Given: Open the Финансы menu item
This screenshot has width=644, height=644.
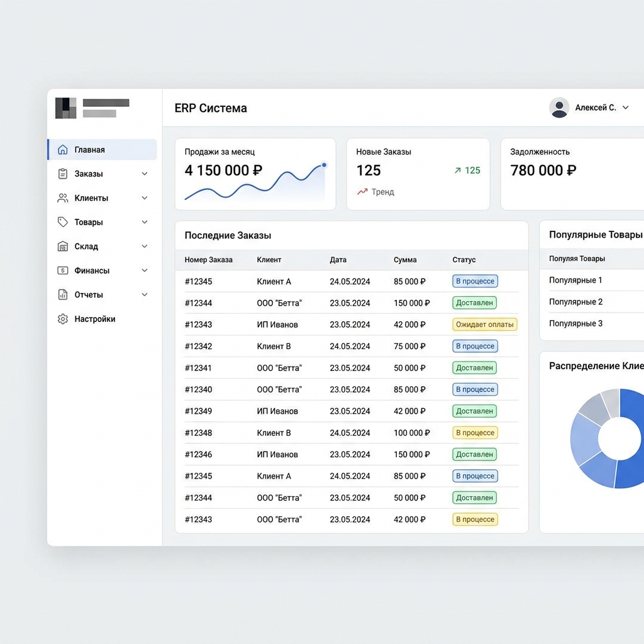Looking at the screenshot, I should tap(103, 270).
